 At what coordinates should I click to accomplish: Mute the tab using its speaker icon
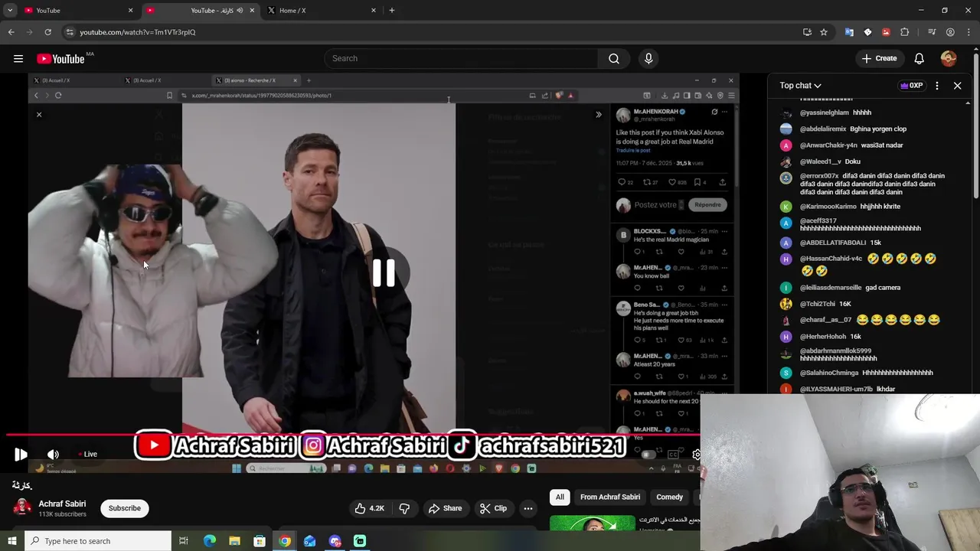[240, 10]
